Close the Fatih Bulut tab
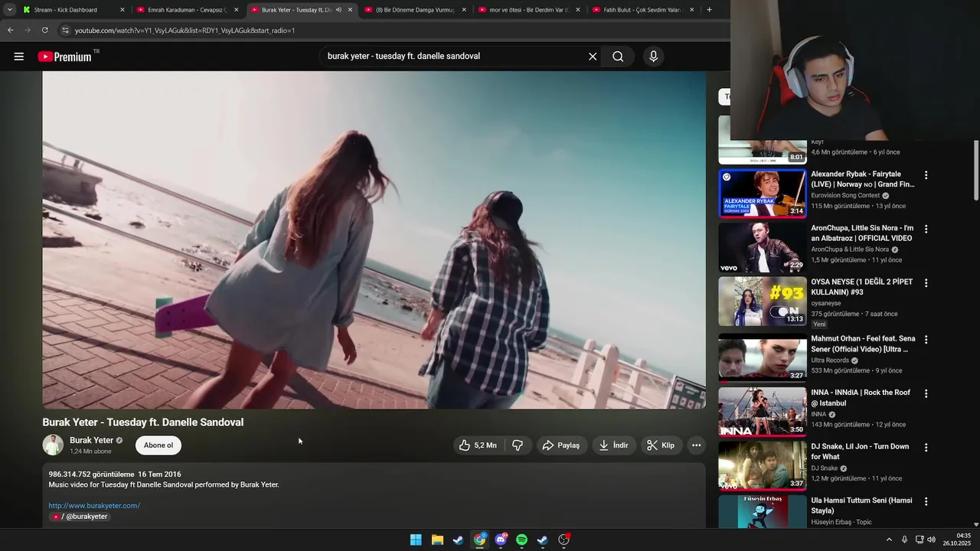 (x=692, y=10)
